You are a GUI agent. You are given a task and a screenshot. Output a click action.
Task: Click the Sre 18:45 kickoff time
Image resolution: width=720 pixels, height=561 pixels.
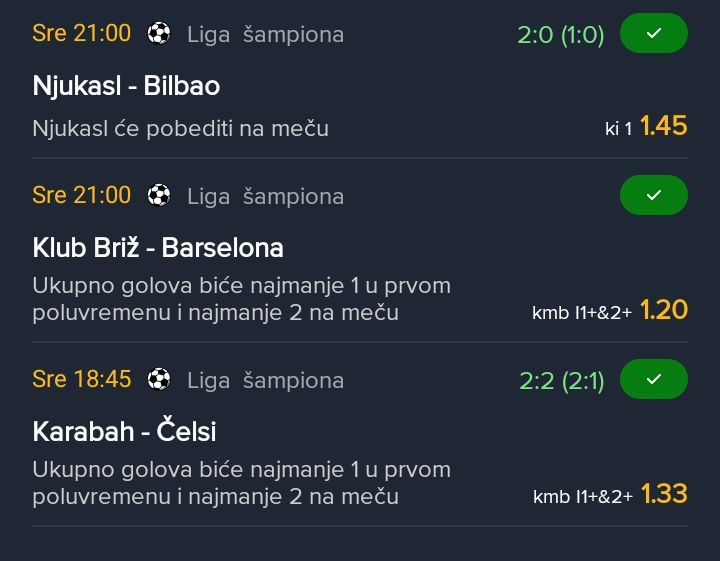(81, 380)
